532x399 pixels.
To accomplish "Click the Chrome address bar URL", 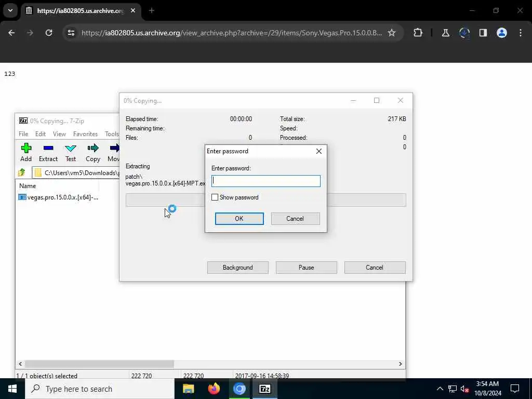I will click(x=231, y=33).
